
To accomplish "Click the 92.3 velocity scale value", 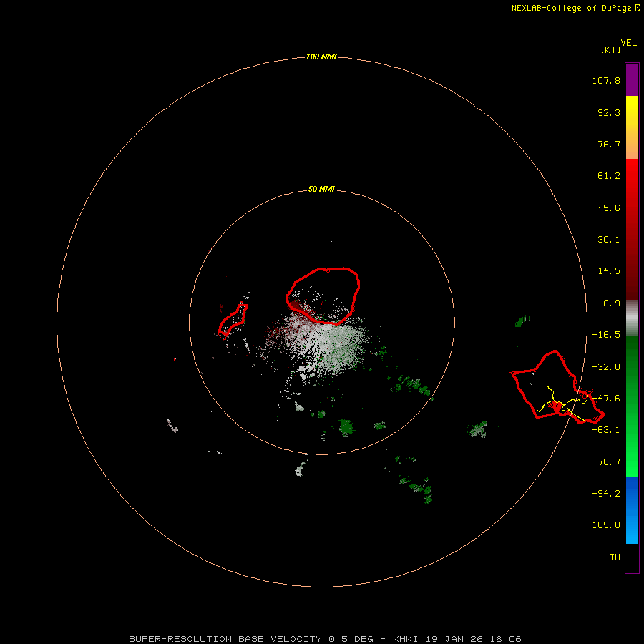I will click(609, 112).
